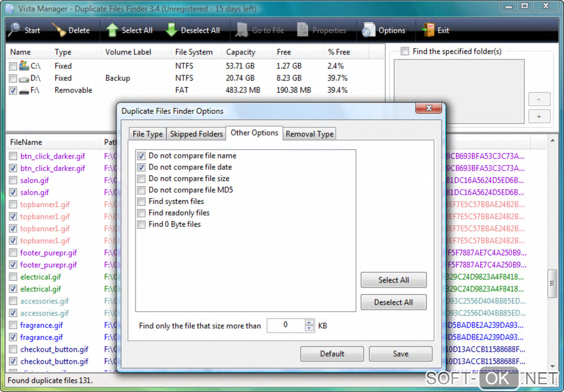Decrease the file size KB spinner value
The height and width of the screenshot is (392, 564).
click(x=309, y=328)
